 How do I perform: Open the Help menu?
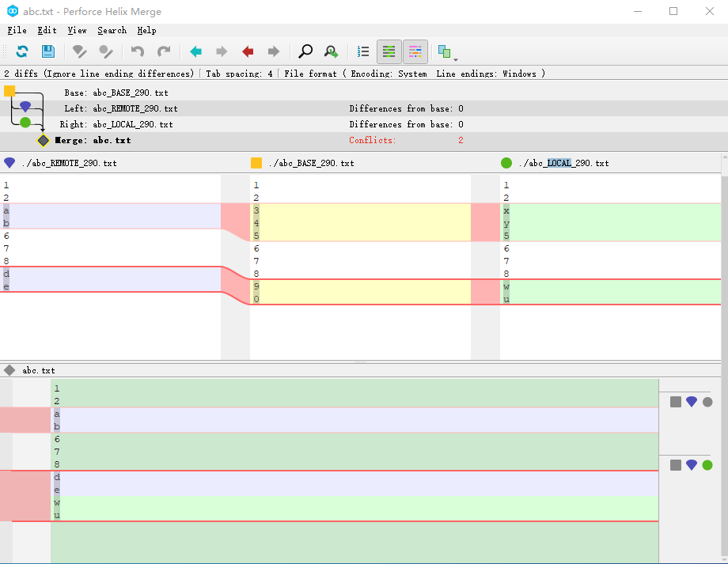[x=146, y=30]
